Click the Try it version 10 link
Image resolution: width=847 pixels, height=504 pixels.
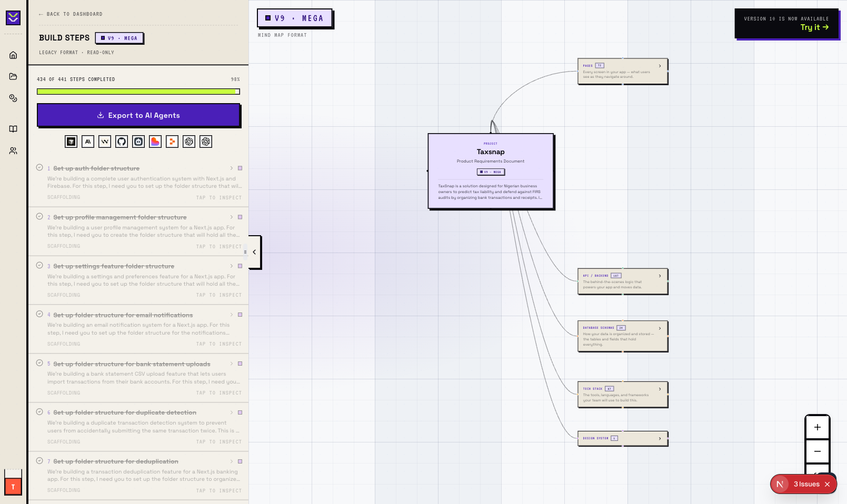pyautogui.click(x=814, y=27)
